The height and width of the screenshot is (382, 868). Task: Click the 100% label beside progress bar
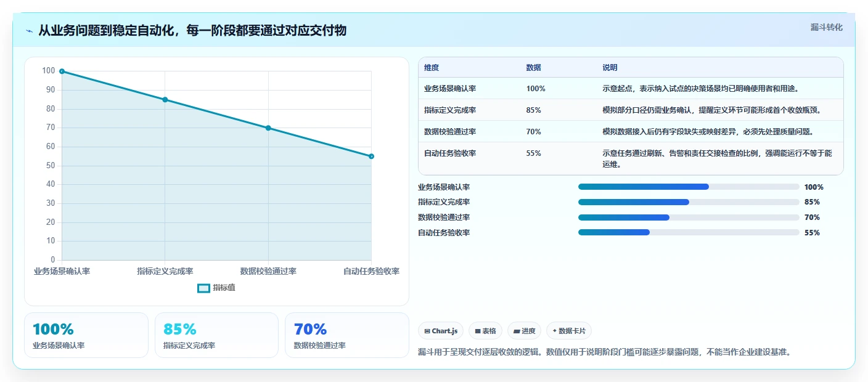(814, 187)
